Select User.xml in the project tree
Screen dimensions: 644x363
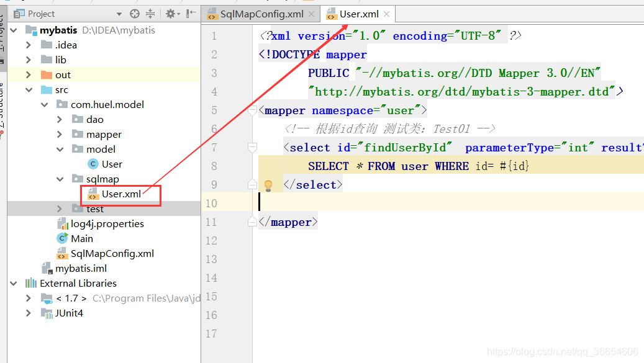(x=121, y=194)
